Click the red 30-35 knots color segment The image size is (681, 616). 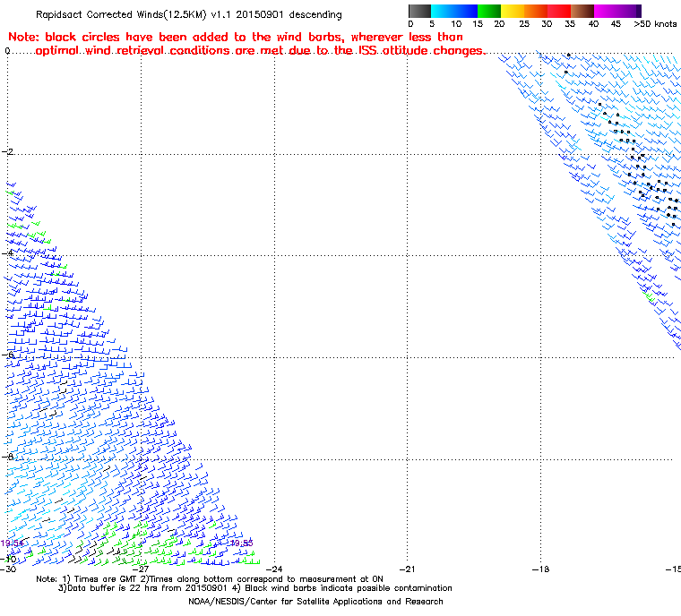(559, 12)
